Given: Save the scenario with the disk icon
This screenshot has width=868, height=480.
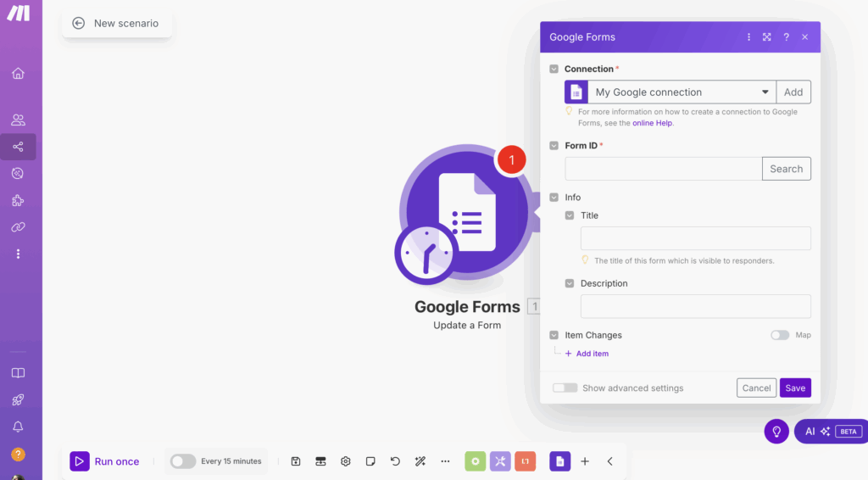Looking at the screenshot, I should pos(296,461).
